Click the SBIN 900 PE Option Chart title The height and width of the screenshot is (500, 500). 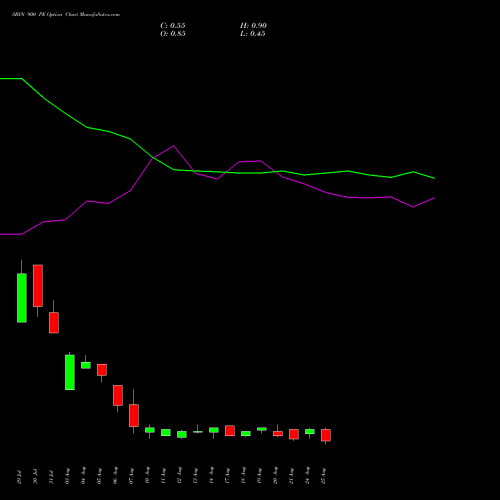66,15
